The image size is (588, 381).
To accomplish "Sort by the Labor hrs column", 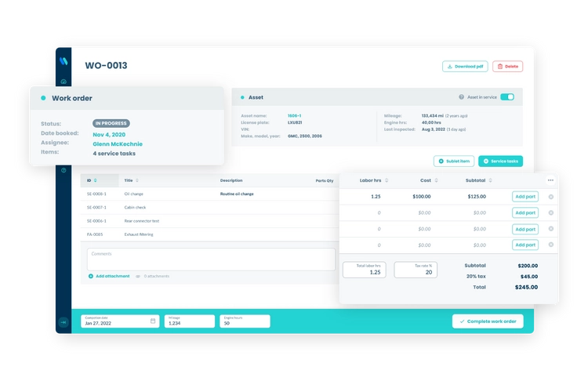I will [x=386, y=180].
